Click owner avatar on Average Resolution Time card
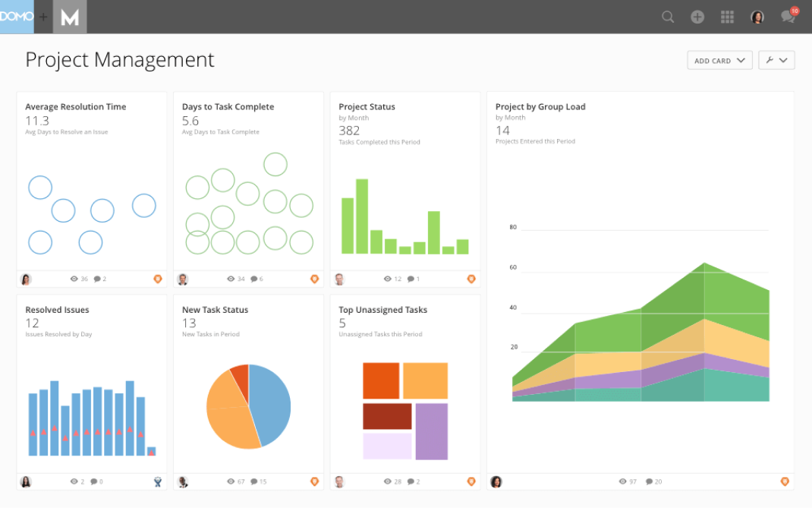 click(x=26, y=279)
